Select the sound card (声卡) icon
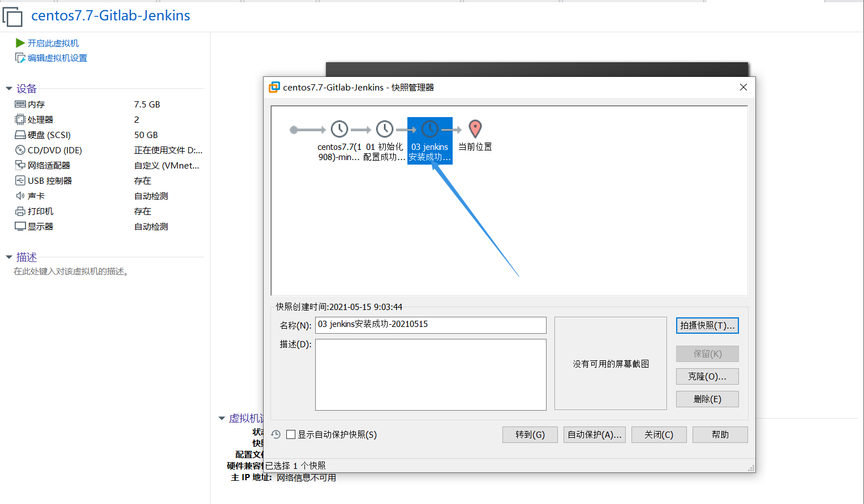This screenshot has height=504, width=864. point(20,196)
